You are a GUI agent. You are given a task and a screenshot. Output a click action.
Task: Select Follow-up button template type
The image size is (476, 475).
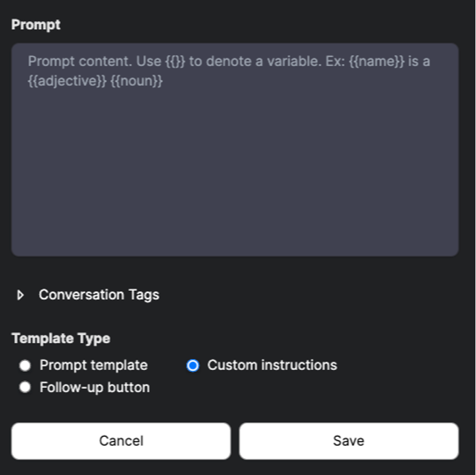pyautogui.click(x=25, y=387)
